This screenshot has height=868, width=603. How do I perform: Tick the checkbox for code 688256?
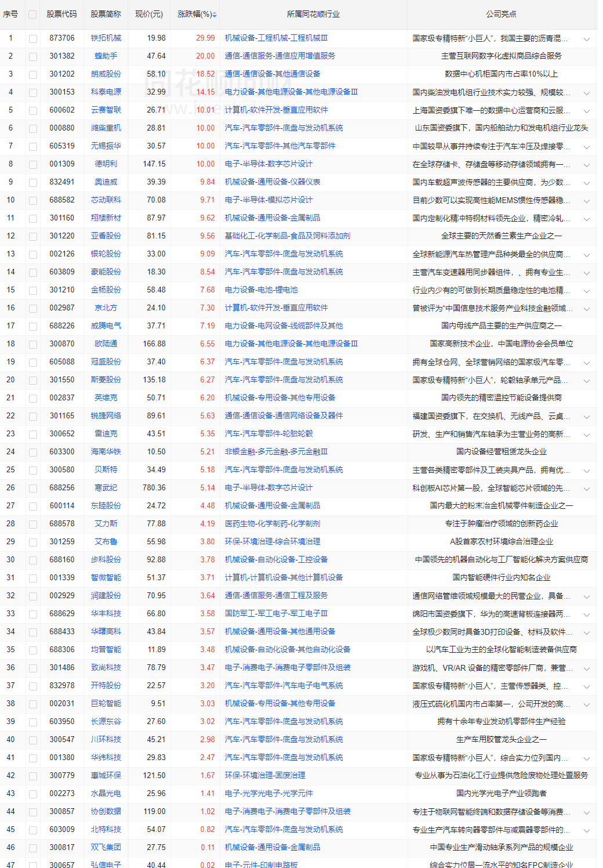pos(32,489)
